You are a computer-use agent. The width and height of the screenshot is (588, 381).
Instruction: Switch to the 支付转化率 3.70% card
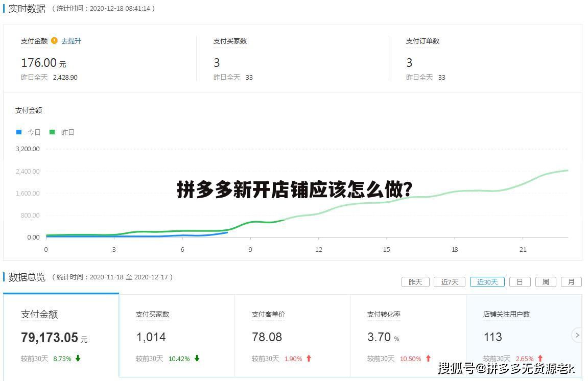(x=408, y=336)
